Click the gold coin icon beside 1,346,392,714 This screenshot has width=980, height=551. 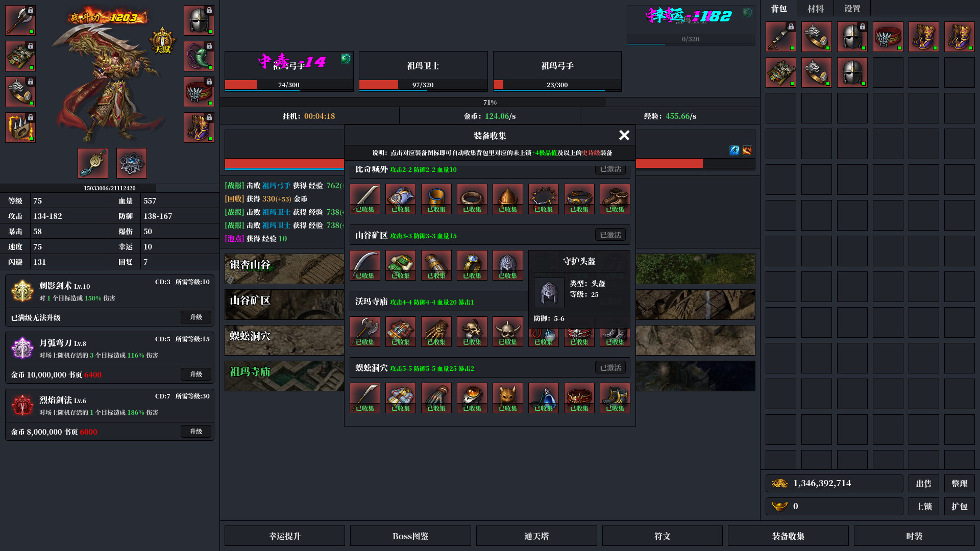point(779,483)
